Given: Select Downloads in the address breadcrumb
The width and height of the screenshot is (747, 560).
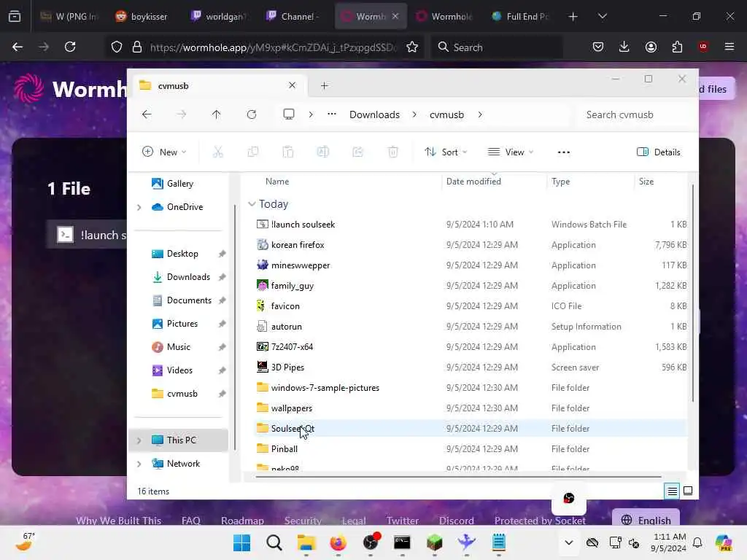Looking at the screenshot, I should coord(374,114).
